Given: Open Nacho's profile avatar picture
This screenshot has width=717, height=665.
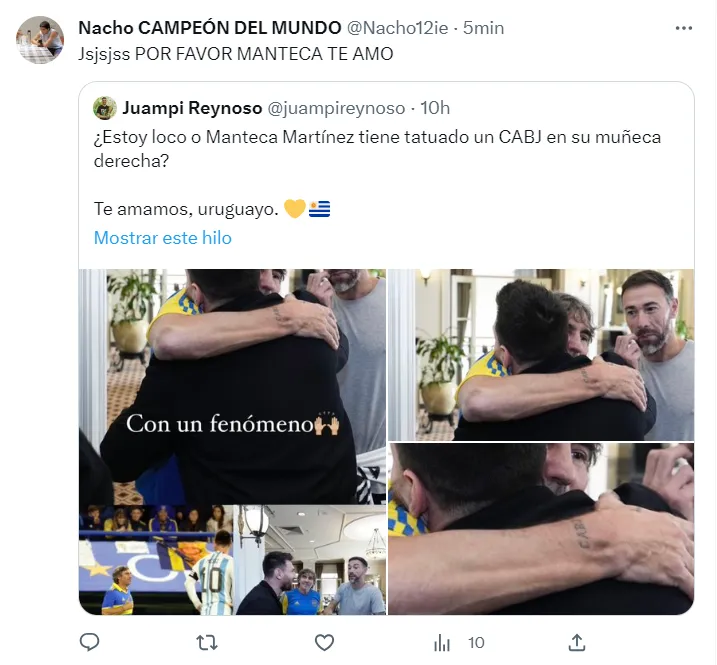Looking at the screenshot, I should tap(40, 40).
